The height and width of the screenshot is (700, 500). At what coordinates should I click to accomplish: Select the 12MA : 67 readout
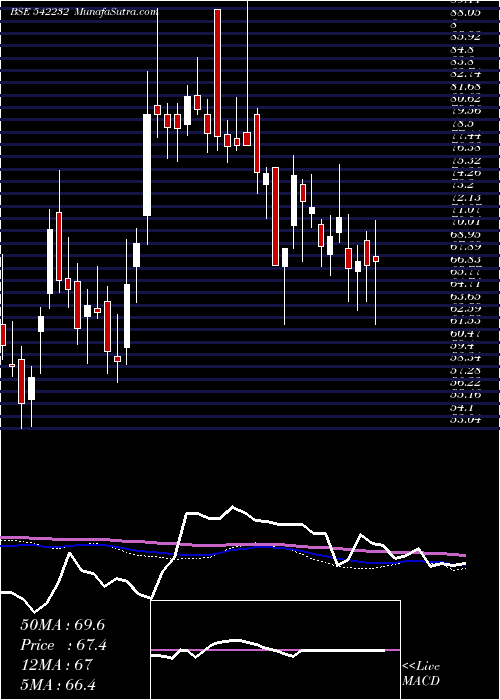(56, 664)
